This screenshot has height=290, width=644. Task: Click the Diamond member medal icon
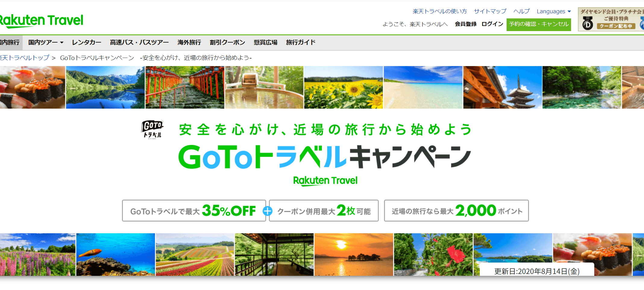point(588,23)
